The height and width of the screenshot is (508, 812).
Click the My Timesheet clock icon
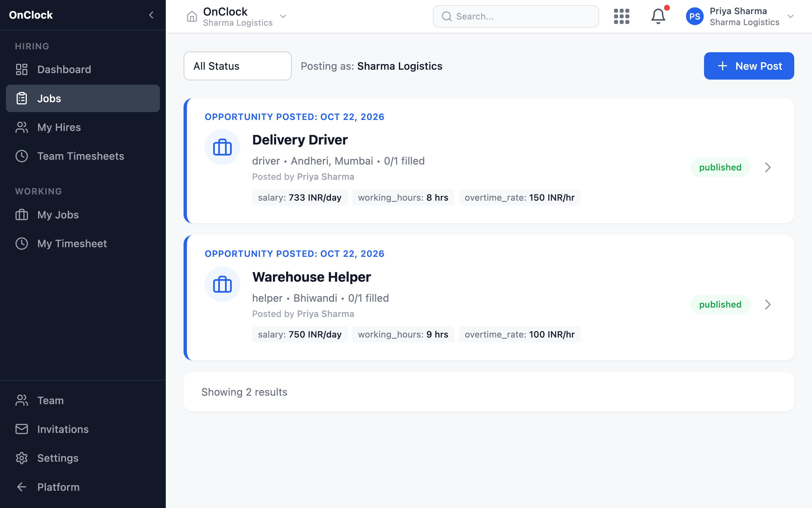point(22,244)
